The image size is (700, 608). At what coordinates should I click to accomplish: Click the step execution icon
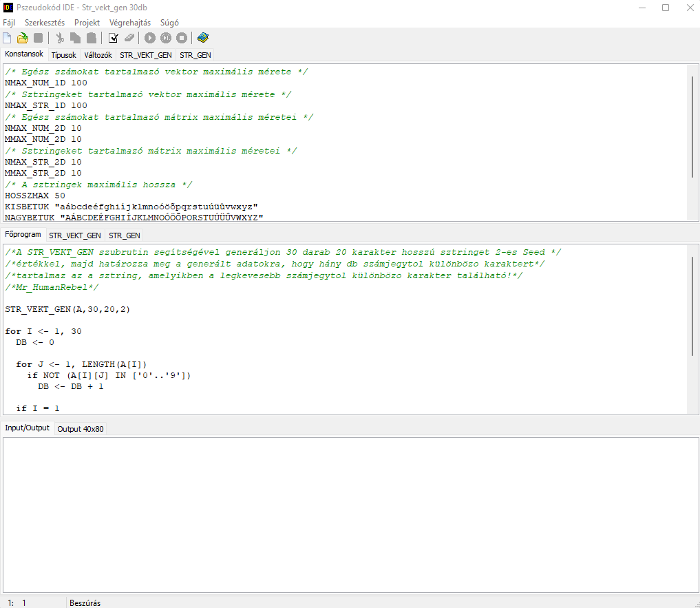(x=166, y=38)
